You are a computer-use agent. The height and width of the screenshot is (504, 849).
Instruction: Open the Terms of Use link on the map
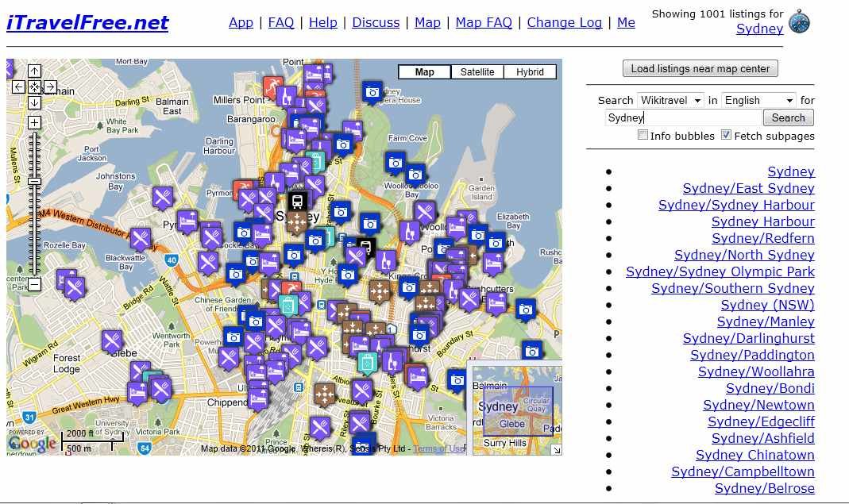tap(439, 448)
